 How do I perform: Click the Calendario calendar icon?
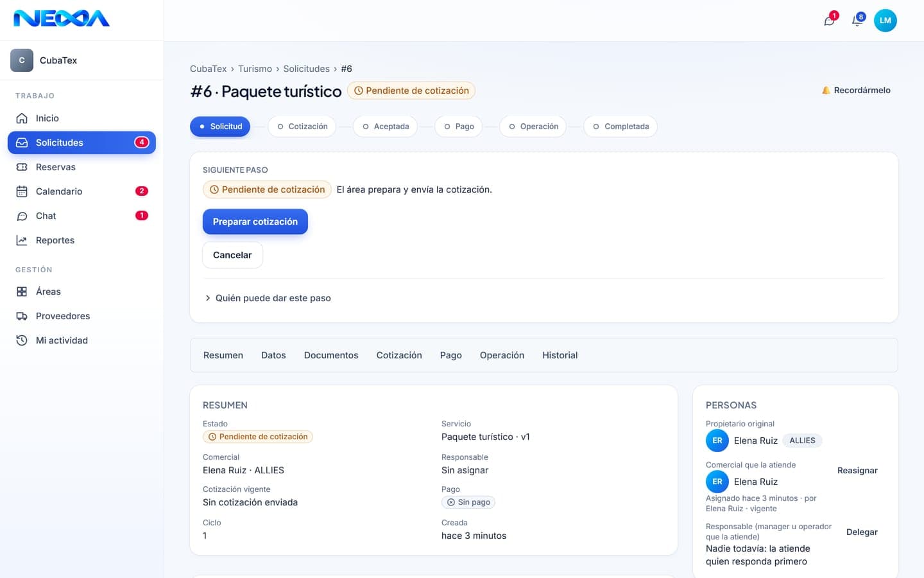point(22,191)
